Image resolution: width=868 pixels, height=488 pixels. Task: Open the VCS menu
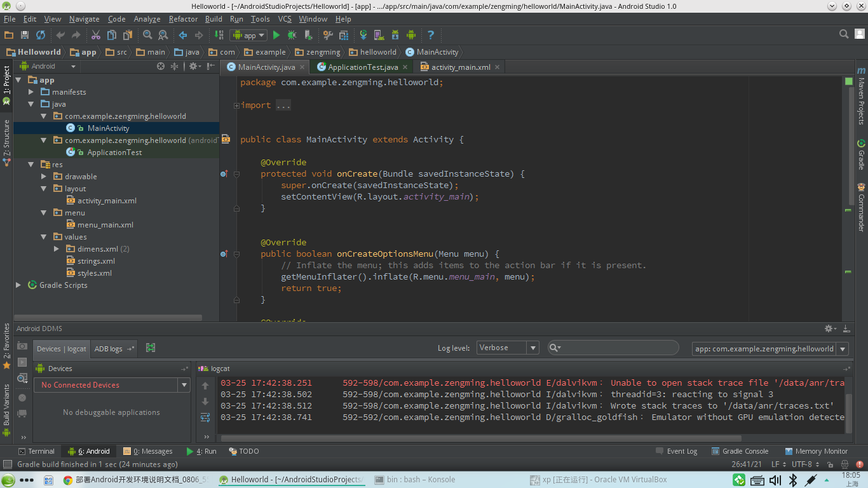pos(285,19)
